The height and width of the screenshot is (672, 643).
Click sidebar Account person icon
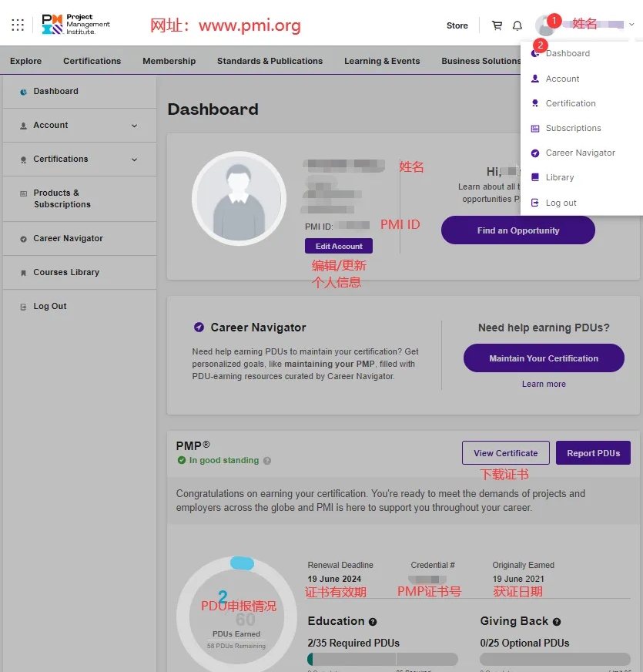(24, 126)
